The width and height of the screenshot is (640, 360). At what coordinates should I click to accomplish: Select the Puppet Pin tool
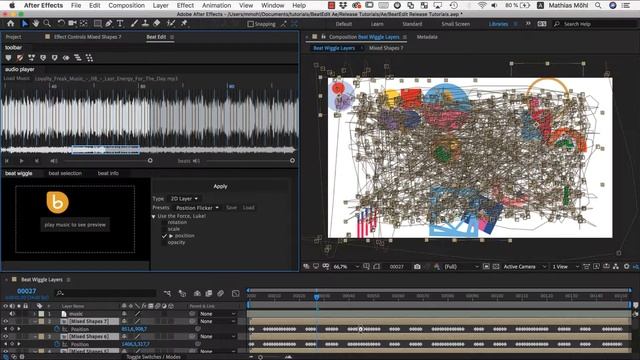184,24
